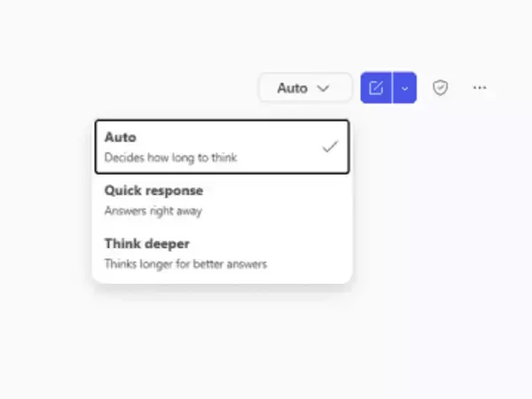Click "Decides how long to think" description
The image size is (532, 399).
tap(170, 158)
